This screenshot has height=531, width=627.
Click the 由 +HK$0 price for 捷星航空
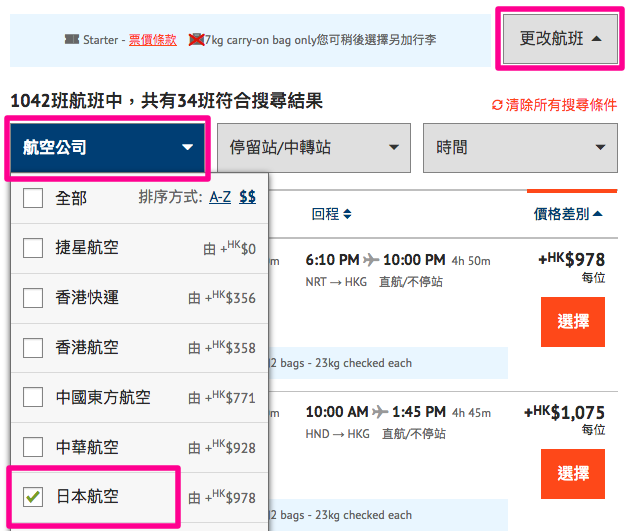coord(229,248)
